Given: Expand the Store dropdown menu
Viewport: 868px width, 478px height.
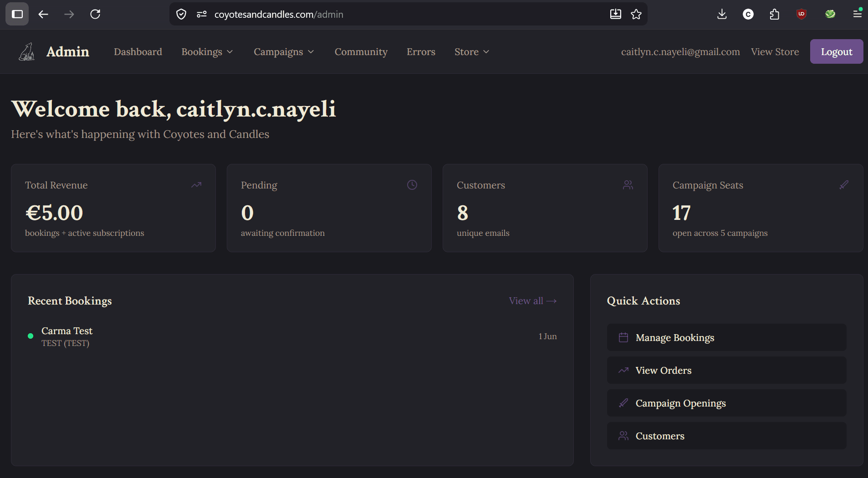Looking at the screenshot, I should [x=472, y=52].
